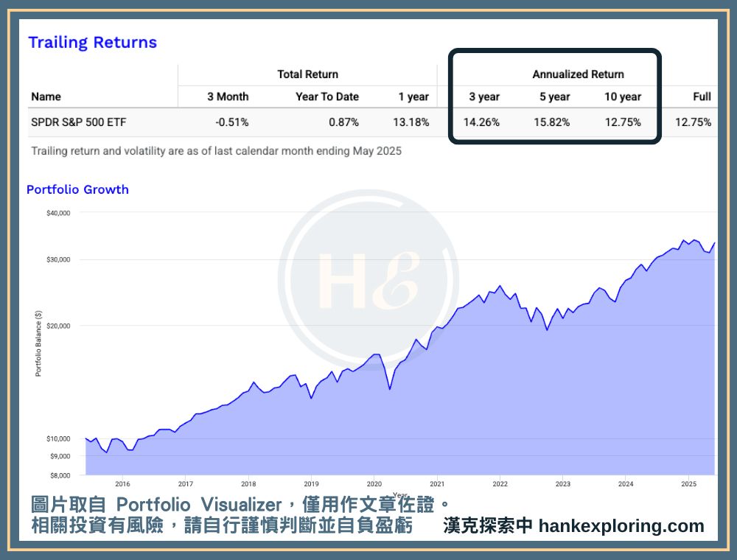Screen dimensions: 737x560
Task: Click the Year To Date column header
Action: (x=327, y=97)
